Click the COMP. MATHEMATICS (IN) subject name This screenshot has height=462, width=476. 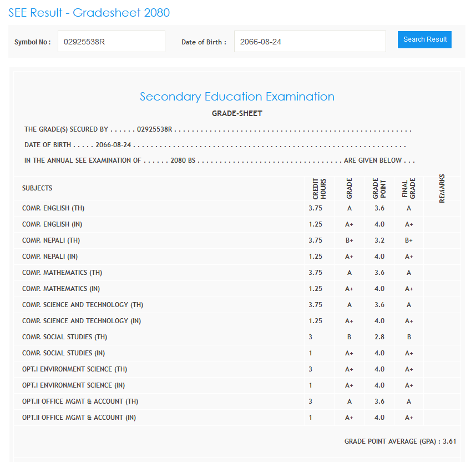tap(62, 289)
